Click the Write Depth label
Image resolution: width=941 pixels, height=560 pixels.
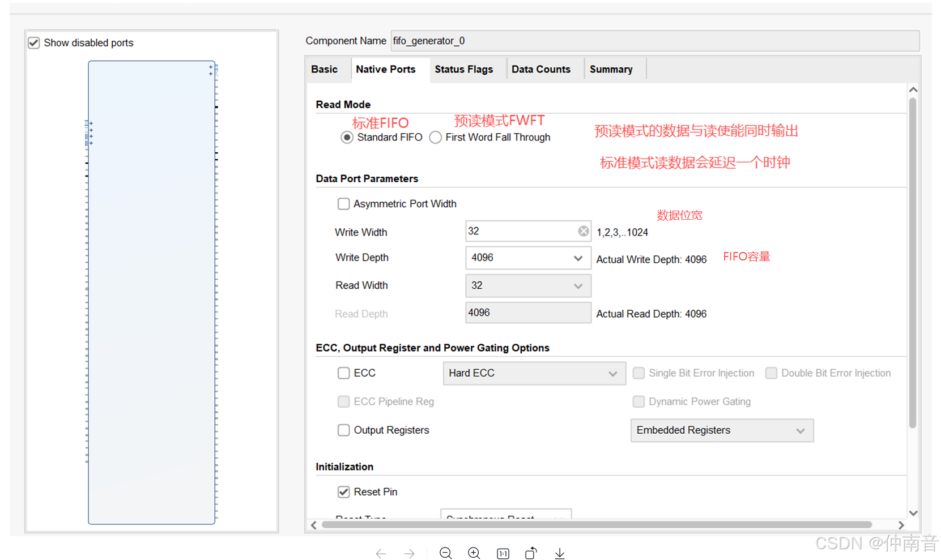pyautogui.click(x=362, y=258)
